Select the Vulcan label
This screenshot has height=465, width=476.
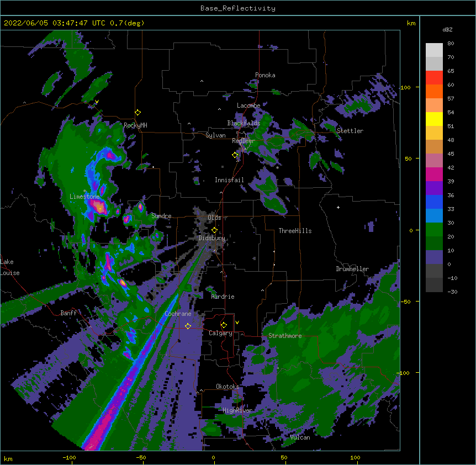tap(300, 437)
